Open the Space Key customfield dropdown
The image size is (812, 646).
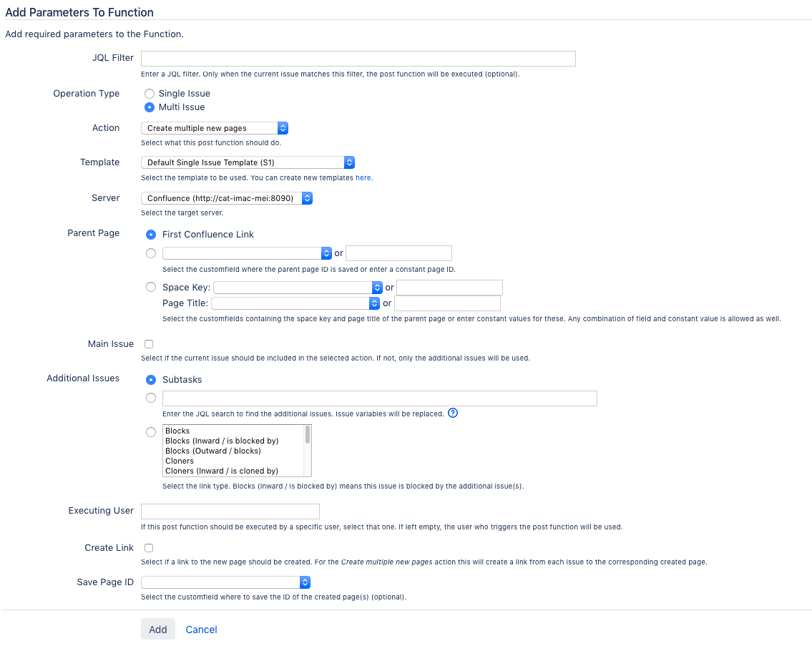click(298, 287)
